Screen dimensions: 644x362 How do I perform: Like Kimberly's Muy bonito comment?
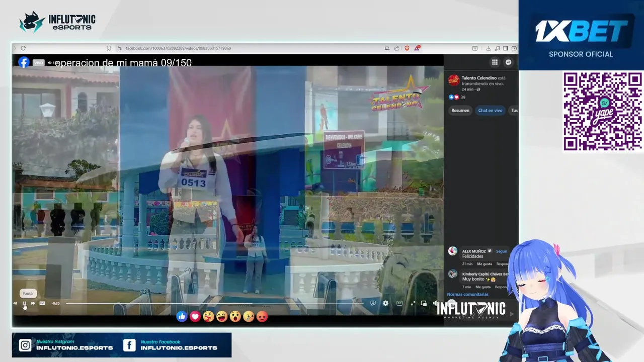click(483, 287)
